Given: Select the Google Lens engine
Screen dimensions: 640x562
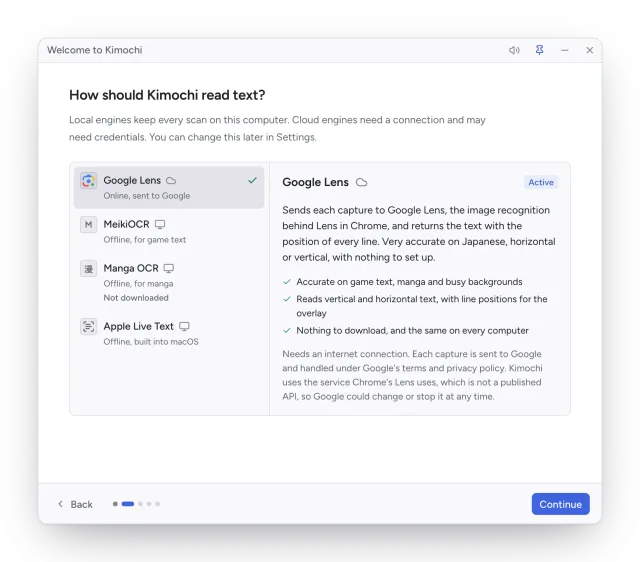Looking at the screenshot, I should (x=169, y=188).
